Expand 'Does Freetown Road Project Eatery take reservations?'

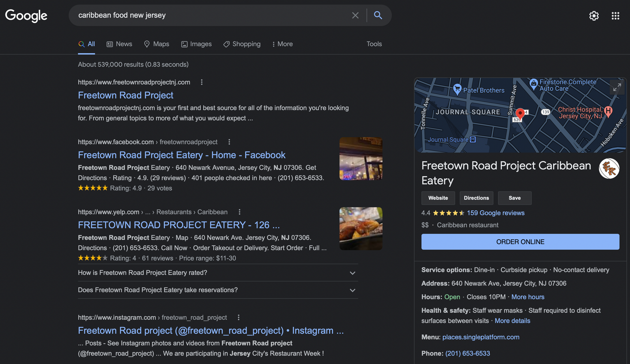[352, 290]
